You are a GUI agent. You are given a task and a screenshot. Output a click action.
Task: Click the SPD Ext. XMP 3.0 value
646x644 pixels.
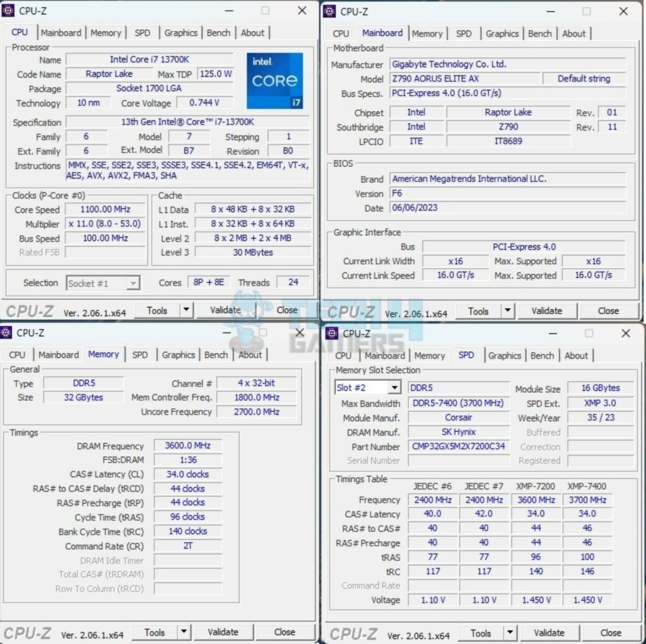click(x=601, y=403)
